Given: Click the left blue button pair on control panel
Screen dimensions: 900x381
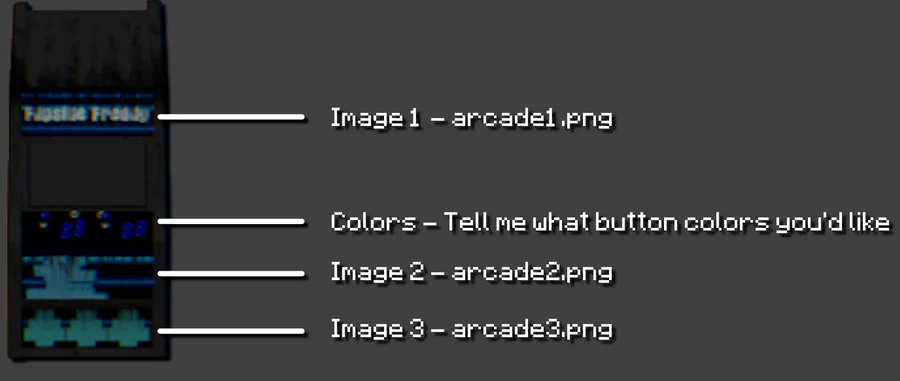Looking at the screenshot, I should click(x=73, y=230).
